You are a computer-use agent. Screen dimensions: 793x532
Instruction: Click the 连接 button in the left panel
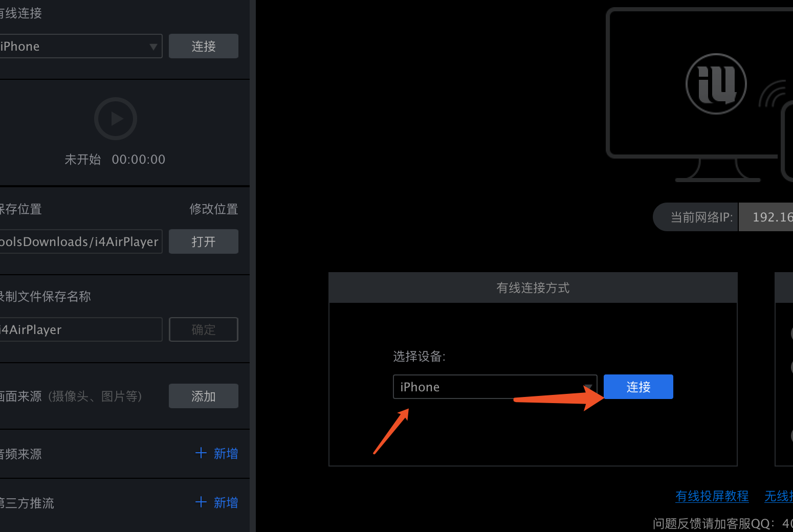tap(203, 46)
